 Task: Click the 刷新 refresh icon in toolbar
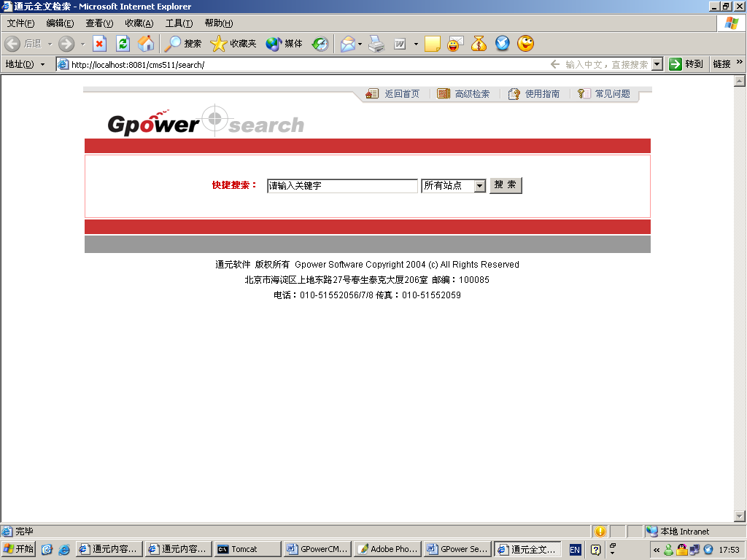(123, 44)
